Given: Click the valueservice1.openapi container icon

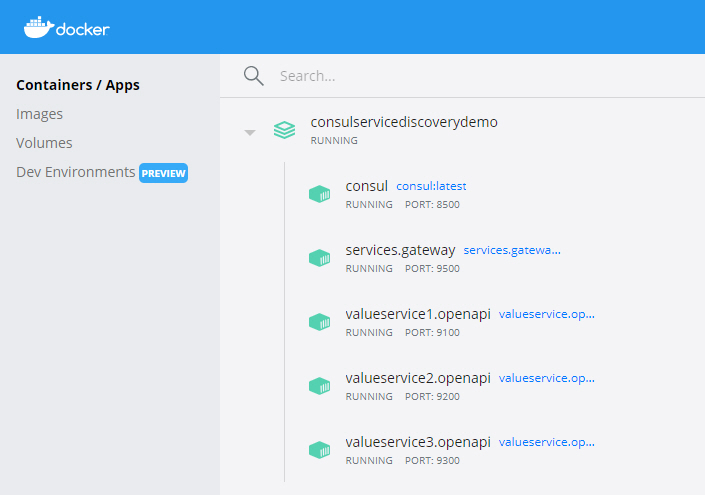Looking at the screenshot, I should (x=320, y=322).
